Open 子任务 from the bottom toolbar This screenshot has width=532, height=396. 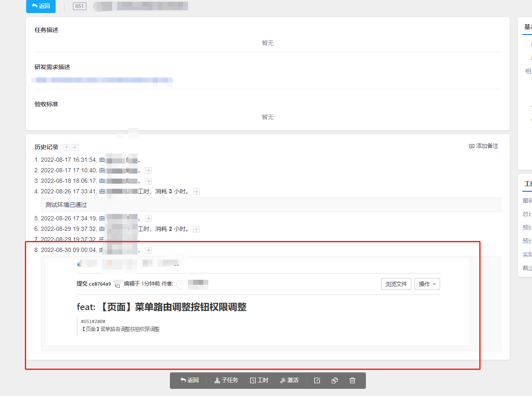point(226,380)
